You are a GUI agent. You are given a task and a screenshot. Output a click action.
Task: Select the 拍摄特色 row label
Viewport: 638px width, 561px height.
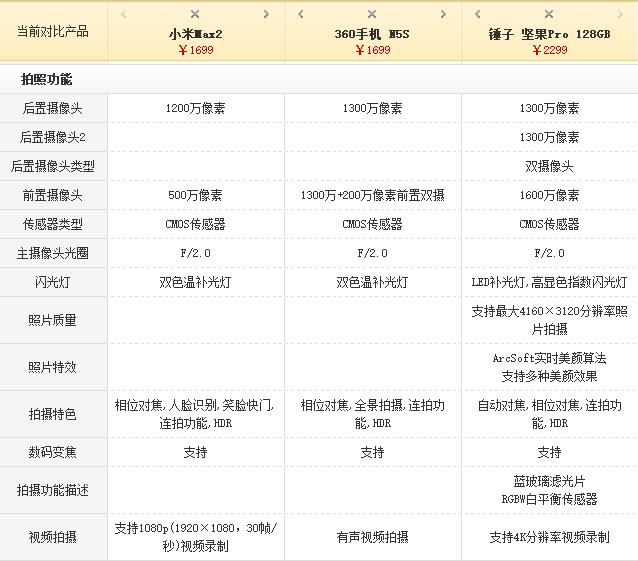(53, 414)
